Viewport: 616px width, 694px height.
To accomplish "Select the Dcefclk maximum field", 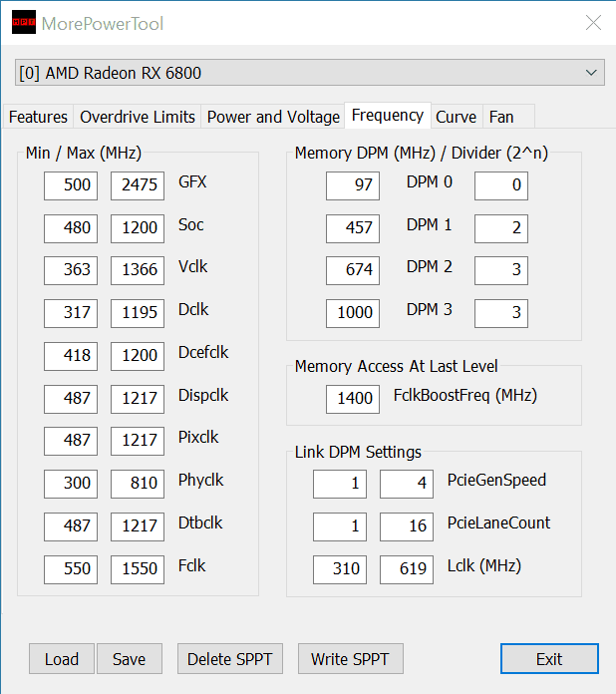I will [138, 356].
